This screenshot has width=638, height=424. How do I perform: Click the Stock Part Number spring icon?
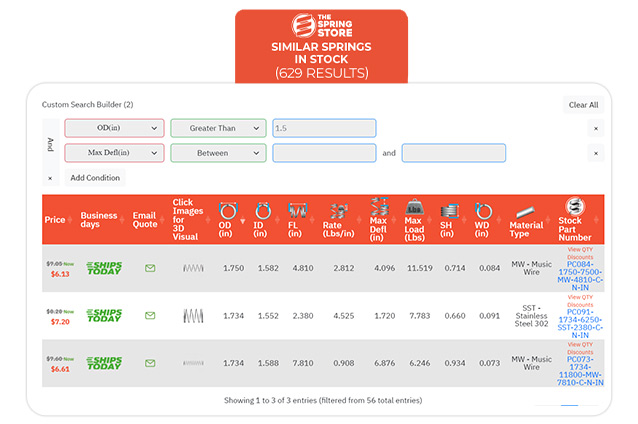(575, 206)
